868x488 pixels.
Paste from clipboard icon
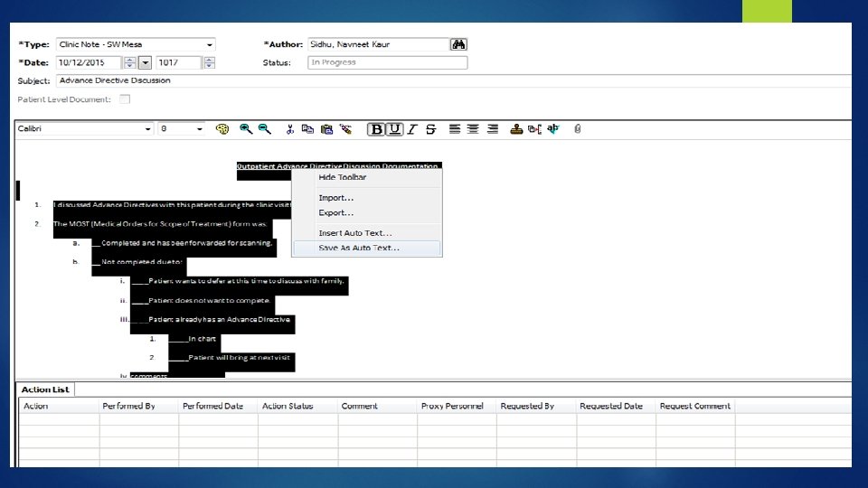click(326, 129)
